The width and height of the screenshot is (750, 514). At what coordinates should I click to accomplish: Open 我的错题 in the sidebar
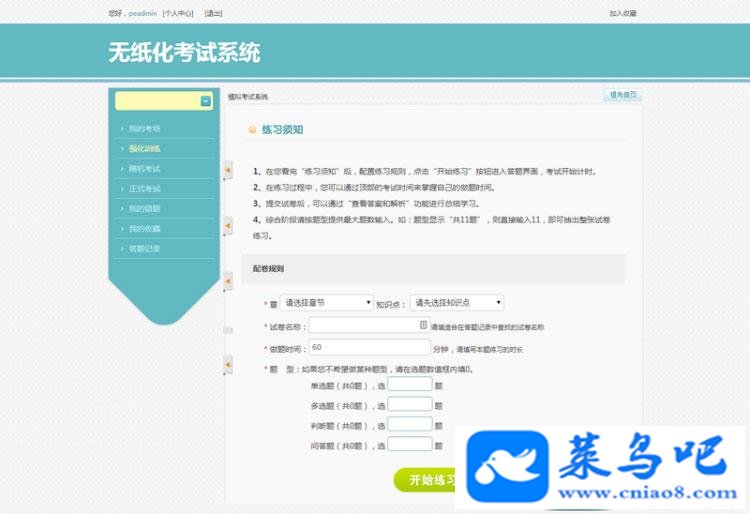(144, 209)
